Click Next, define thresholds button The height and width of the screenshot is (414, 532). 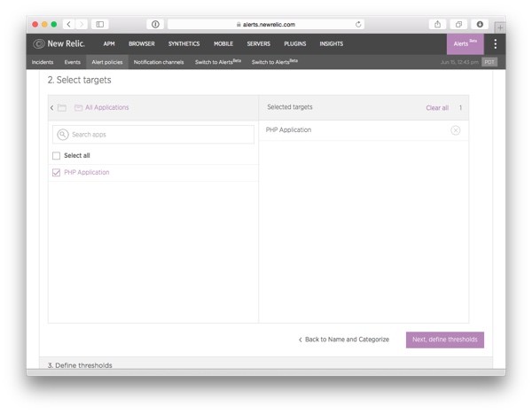click(x=445, y=340)
